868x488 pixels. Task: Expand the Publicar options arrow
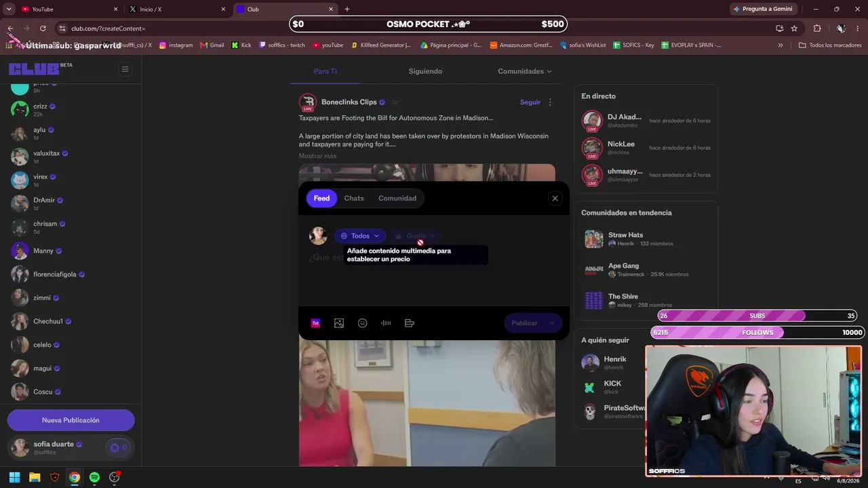pyautogui.click(x=552, y=323)
